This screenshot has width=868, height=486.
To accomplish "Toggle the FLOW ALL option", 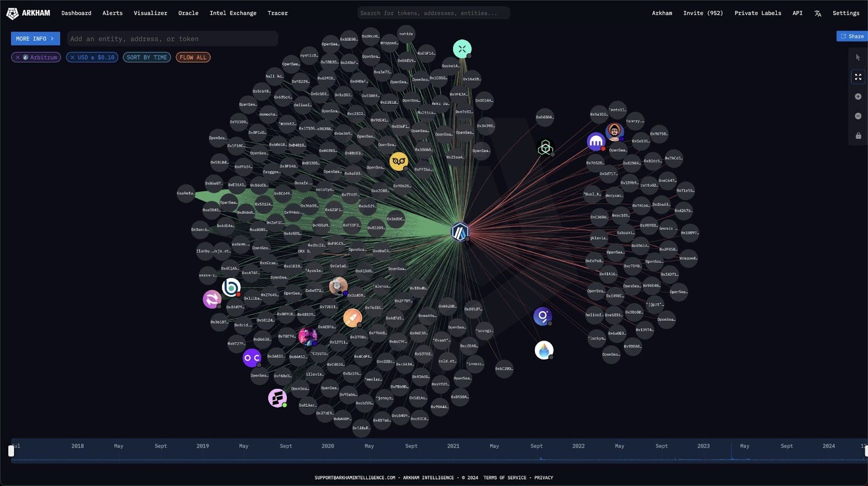I will pyautogui.click(x=193, y=58).
